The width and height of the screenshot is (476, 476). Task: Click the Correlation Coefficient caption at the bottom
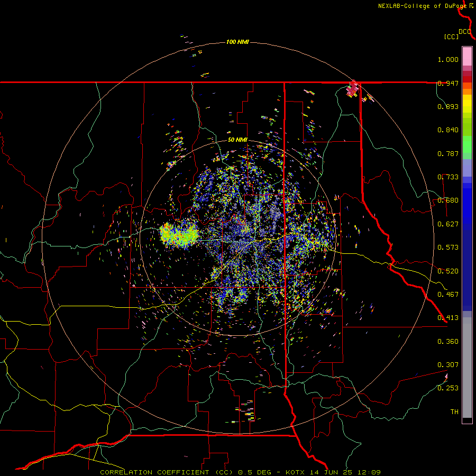240,472
